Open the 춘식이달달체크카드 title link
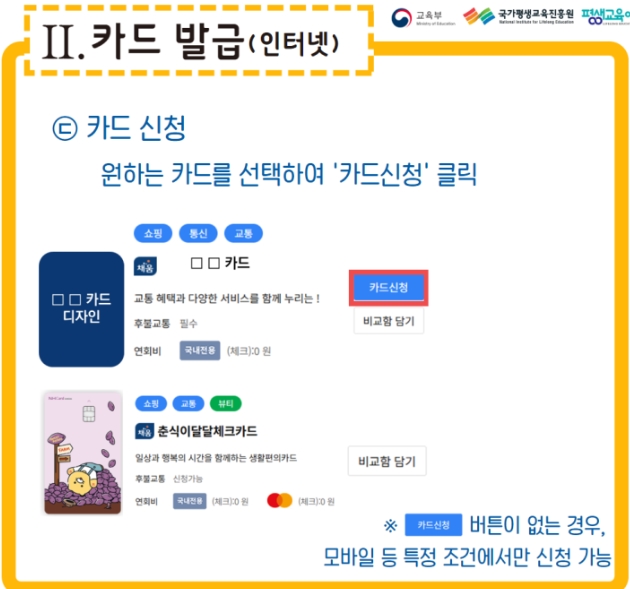 click(207, 431)
